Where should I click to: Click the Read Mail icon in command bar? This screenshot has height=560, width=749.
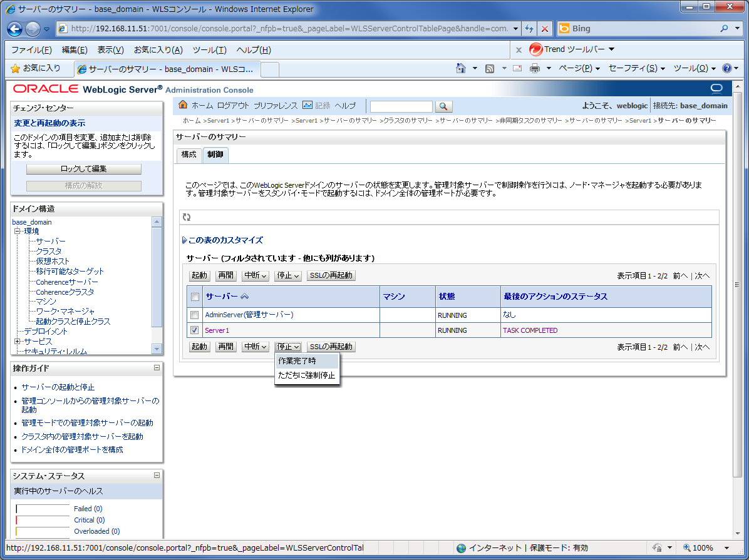pos(517,68)
